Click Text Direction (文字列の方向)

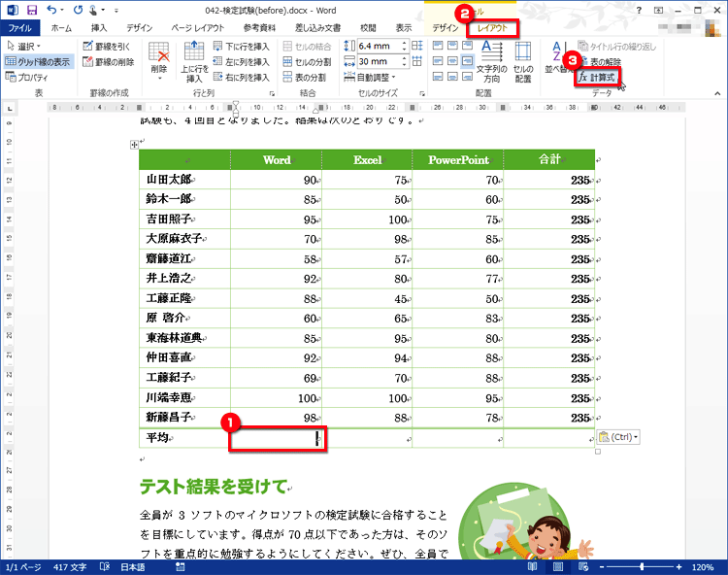492,62
